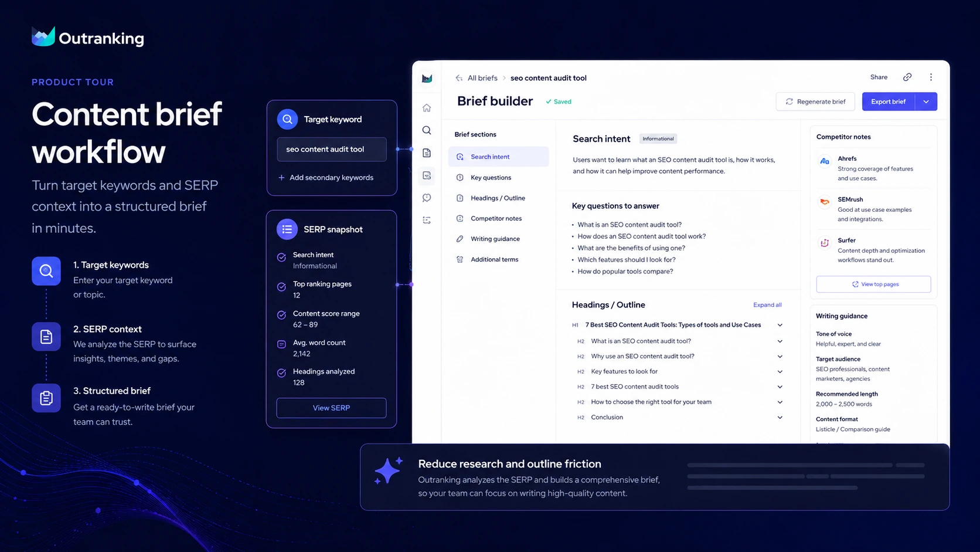Click the Informational intent tag
The width and height of the screenshot is (980, 552).
pos(658,139)
